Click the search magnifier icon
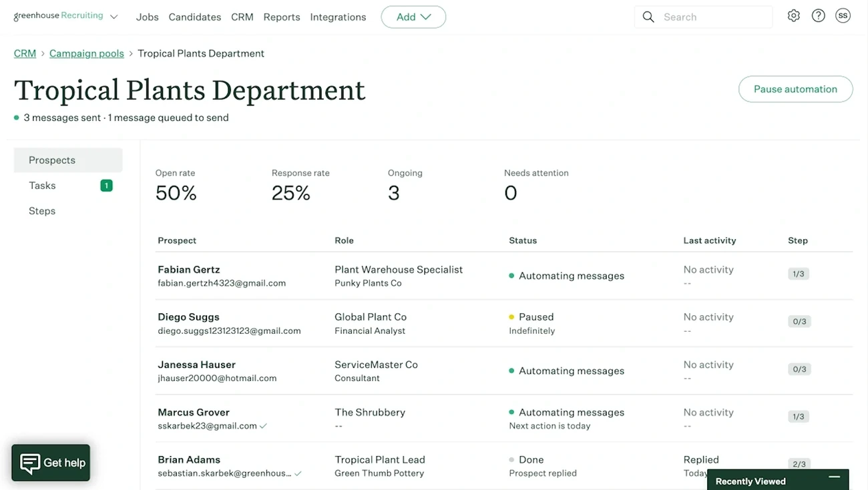The image size is (868, 490). (x=648, y=17)
